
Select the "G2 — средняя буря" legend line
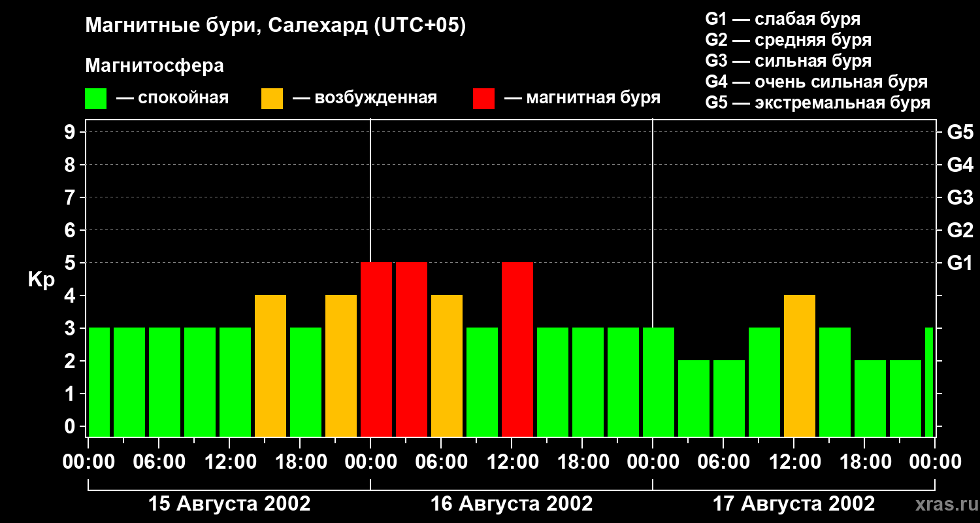pos(788,40)
